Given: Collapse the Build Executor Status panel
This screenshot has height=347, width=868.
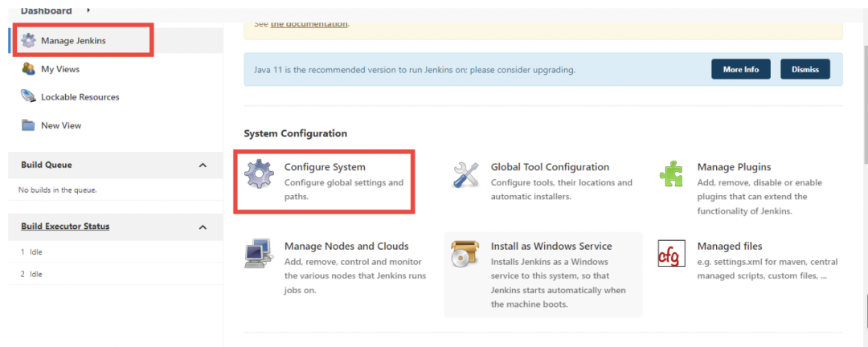Looking at the screenshot, I should pyautogui.click(x=203, y=227).
